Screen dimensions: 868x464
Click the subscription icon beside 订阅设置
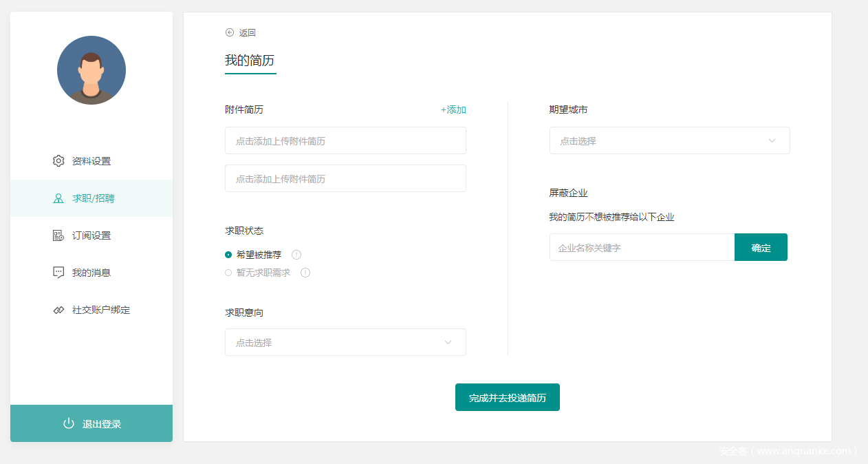58,235
